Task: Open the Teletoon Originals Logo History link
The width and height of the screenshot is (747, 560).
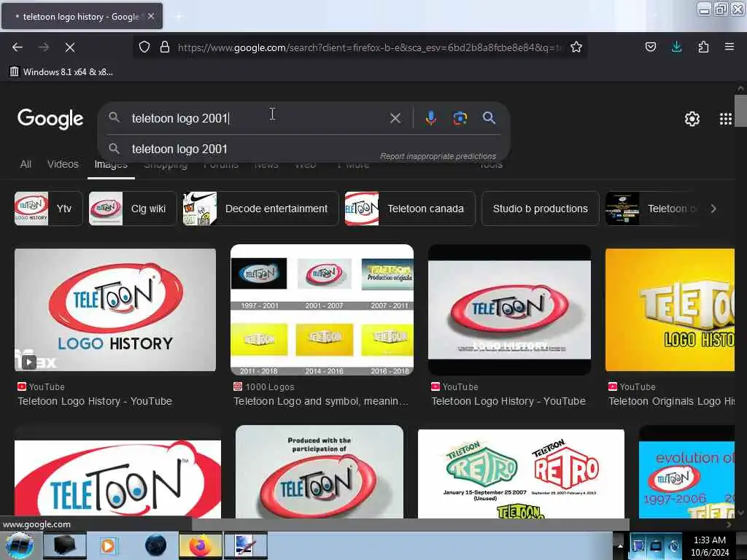Action: point(671,402)
